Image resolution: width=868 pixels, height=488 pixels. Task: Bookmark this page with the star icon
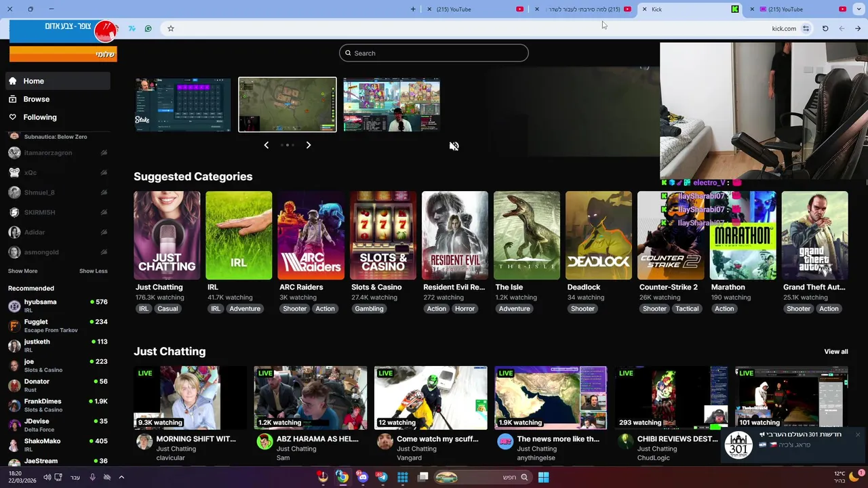pyautogui.click(x=170, y=28)
